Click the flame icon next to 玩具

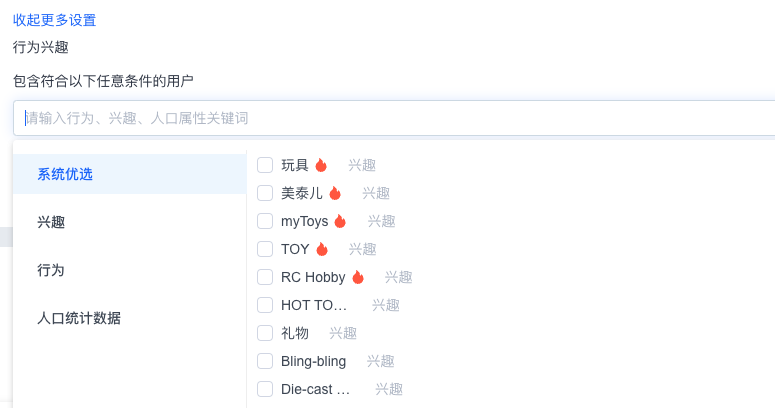[x=321, y=165]
